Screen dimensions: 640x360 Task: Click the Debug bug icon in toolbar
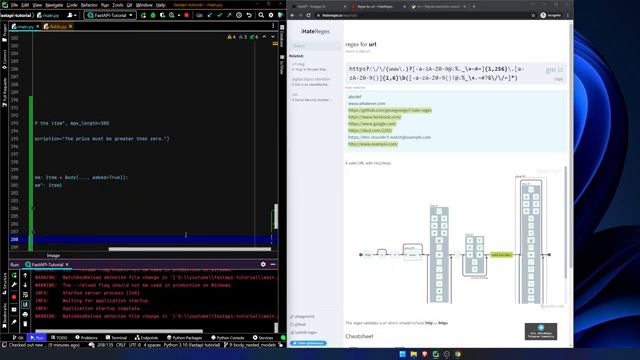point(153,15)
